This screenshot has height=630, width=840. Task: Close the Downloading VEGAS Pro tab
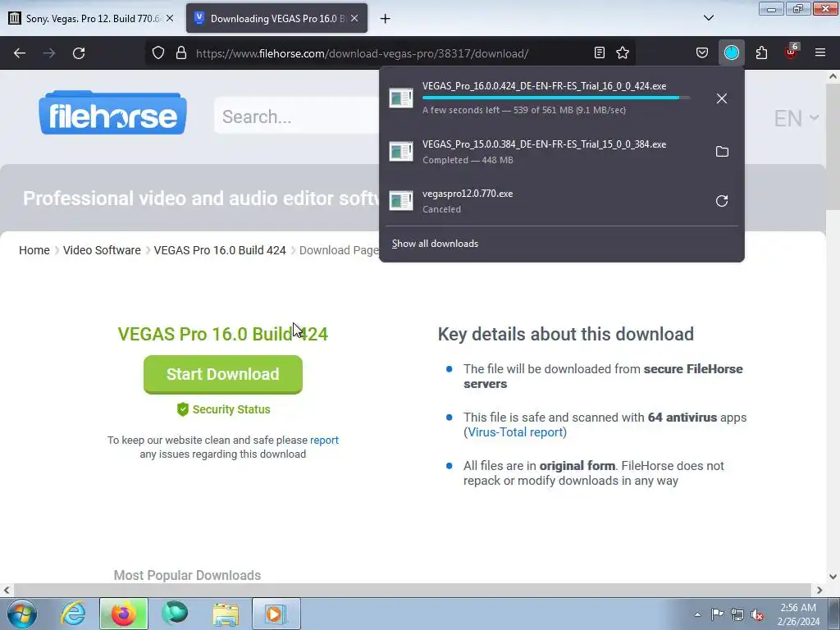coord(354,18)
